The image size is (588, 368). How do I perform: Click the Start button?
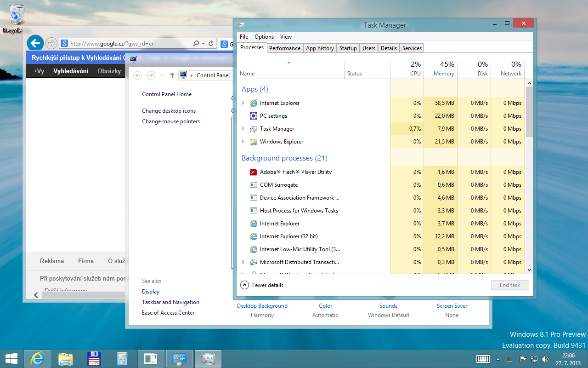11,358
